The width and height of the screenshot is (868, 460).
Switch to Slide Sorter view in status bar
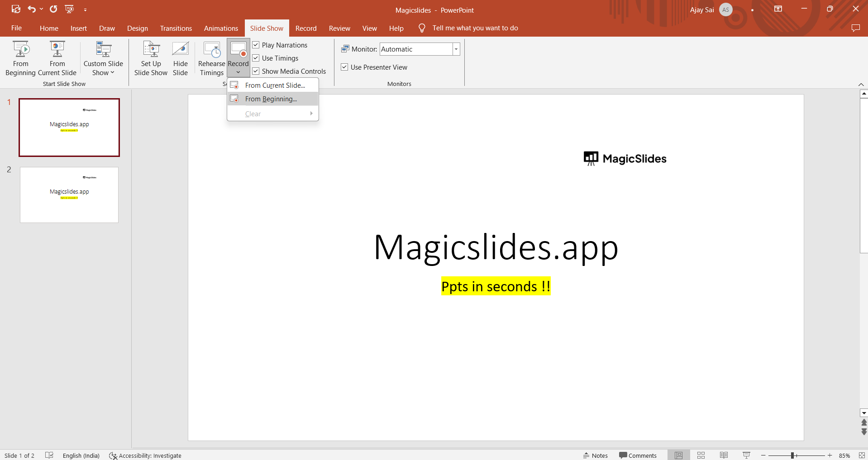[x=701, y=455]
